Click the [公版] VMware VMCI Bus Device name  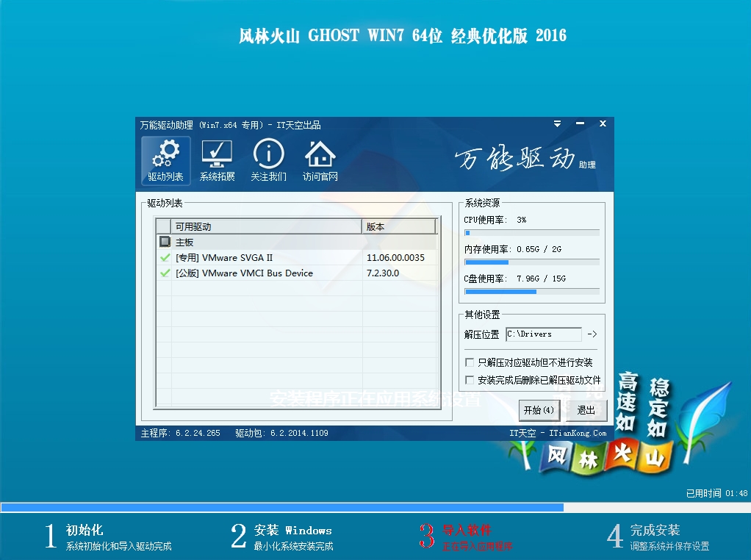244,273
